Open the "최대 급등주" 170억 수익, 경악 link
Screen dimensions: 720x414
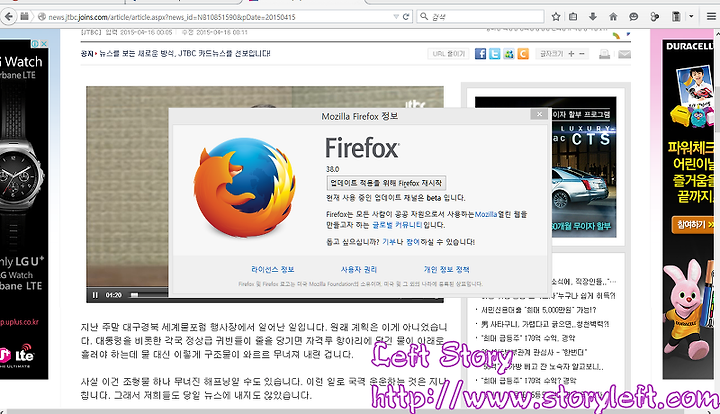528,338
